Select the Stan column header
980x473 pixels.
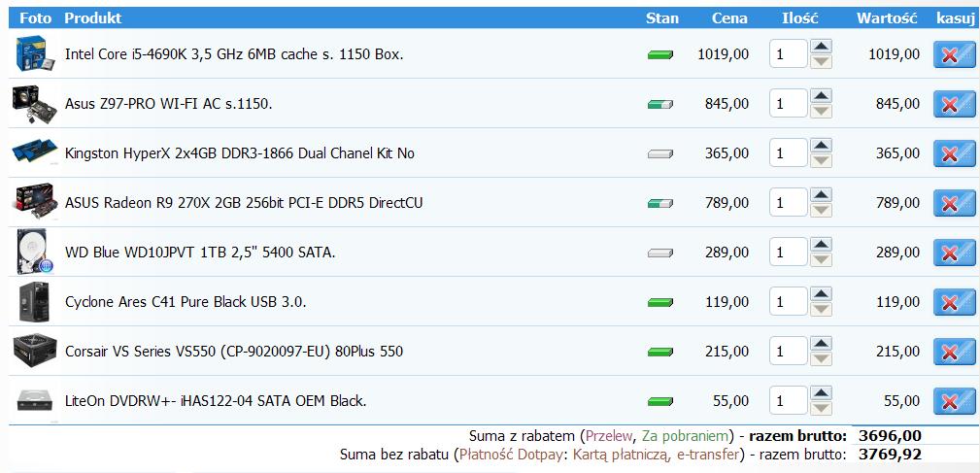pyautogui.click(x=661, y=18)
